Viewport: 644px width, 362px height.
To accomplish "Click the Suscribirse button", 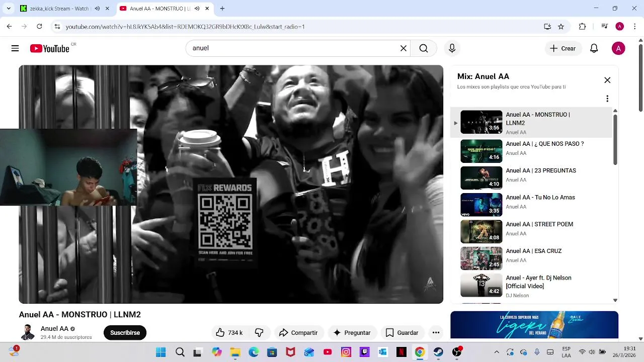I will (125, 333).
